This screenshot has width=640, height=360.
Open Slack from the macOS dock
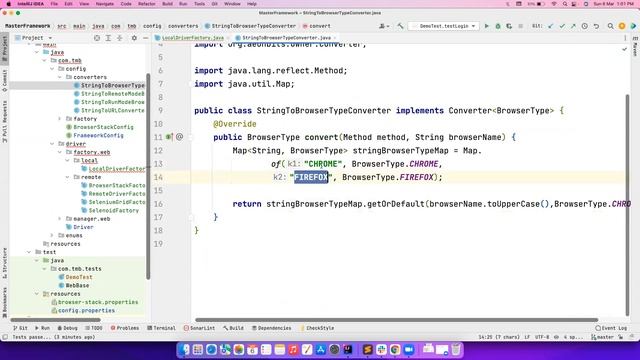point(381,349)
